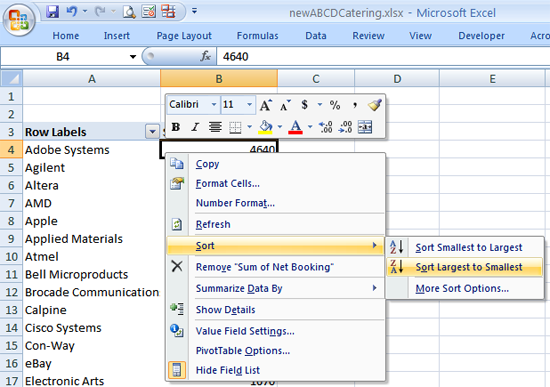The width and height of the screenshot is (550, 387).
Task: Activate the Format Painter brush
Action: [x=375, y=105]
